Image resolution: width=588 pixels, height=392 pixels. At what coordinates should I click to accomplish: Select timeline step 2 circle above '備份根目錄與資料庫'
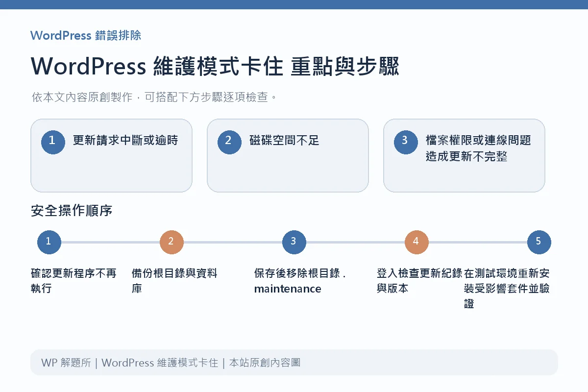(171, 242)
